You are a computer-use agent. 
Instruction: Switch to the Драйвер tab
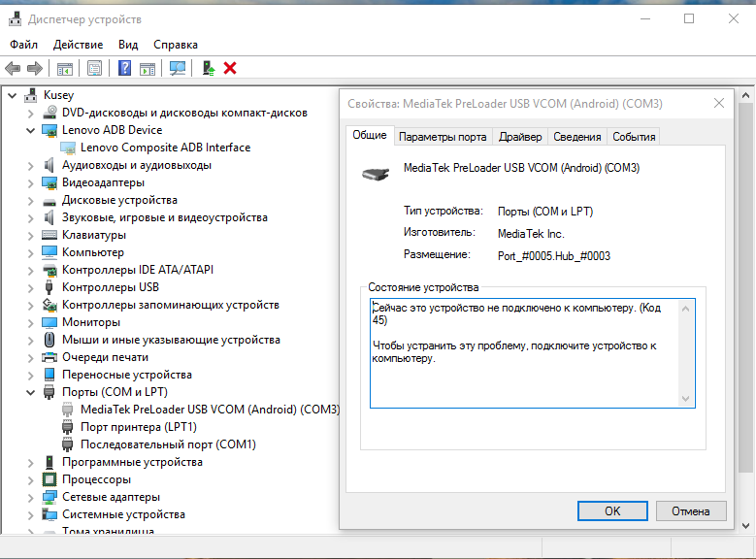pyautogui.click(x=520, y=137)
